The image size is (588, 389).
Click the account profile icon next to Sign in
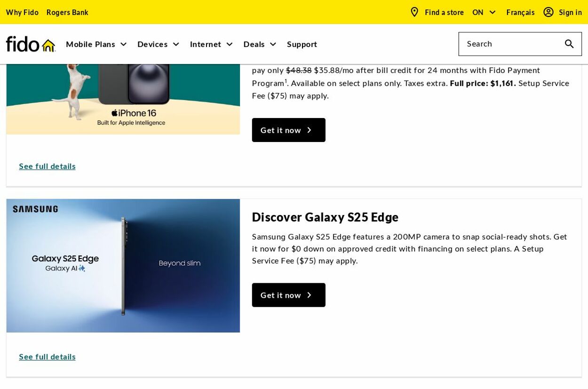[x=548, y=12]
